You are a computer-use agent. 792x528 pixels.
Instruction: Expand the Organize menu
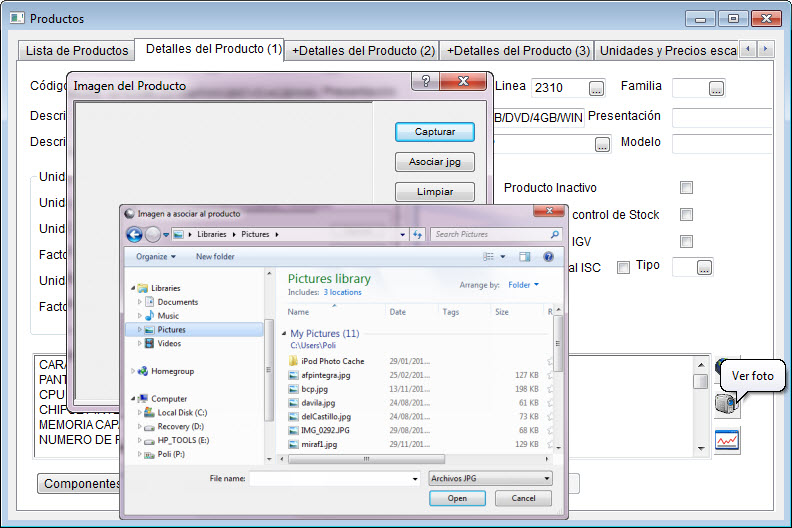point(155,257)
